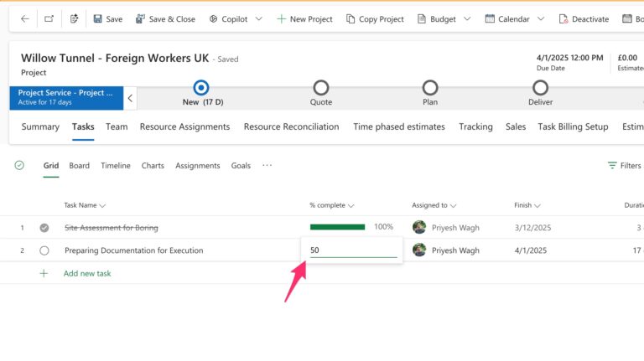Screen dimensions: 644x361
Task: Click the % complete input field with 50
Action: click(x=352, y=250)
